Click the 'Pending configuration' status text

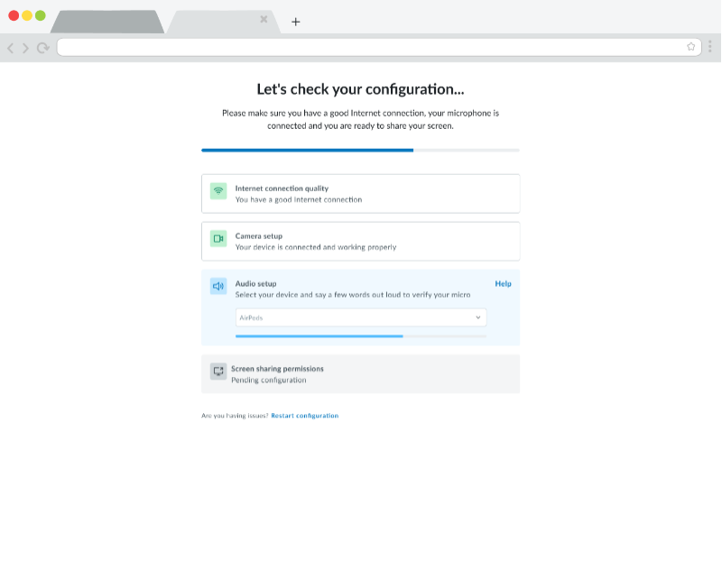click(x=268, y=380)
